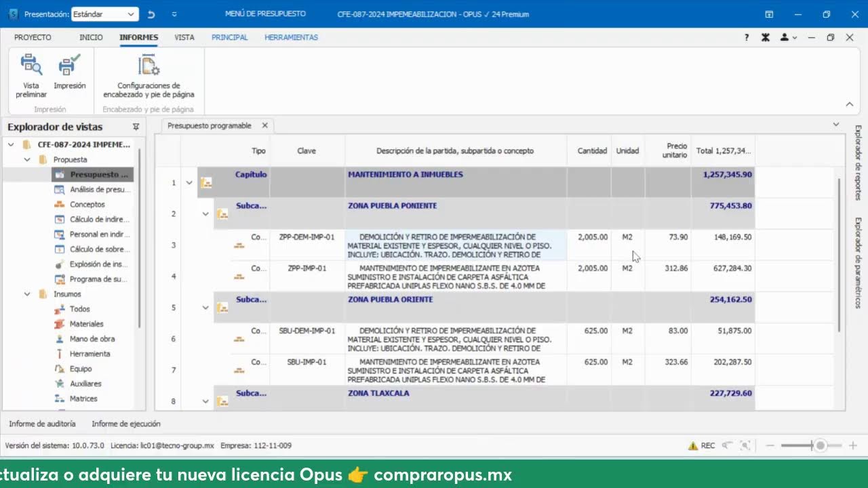Image resolution: width=868 pixels, height=488 pixels.
Task: Adjust the zoom slider handle
Action: click(x=821, y=446)
